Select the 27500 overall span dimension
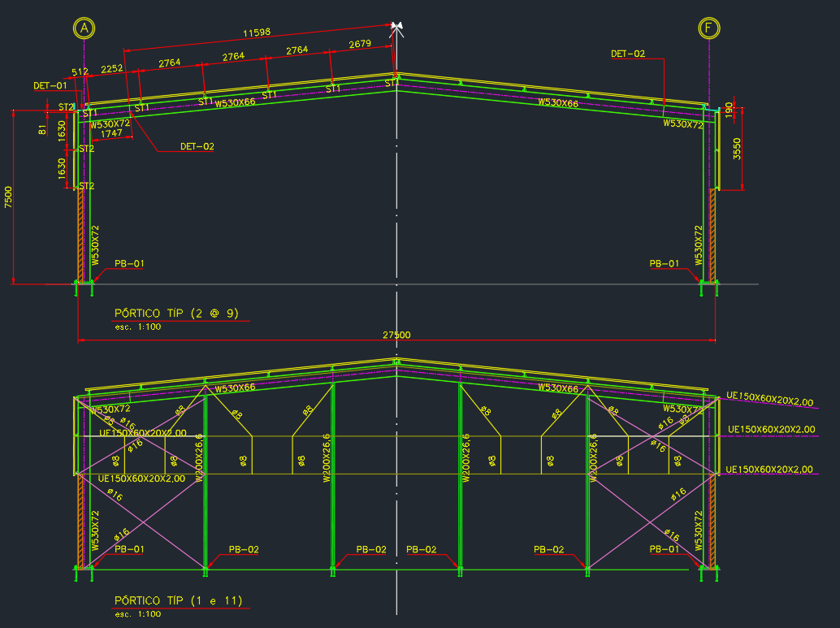 coord(396,335)
